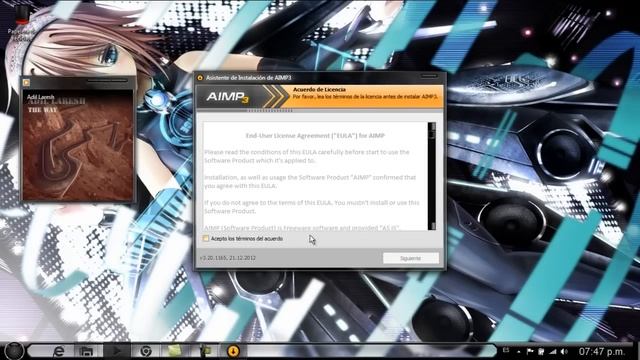Open the volume speaker tray icon
640x360 pixels.
(x=564, y=351)
